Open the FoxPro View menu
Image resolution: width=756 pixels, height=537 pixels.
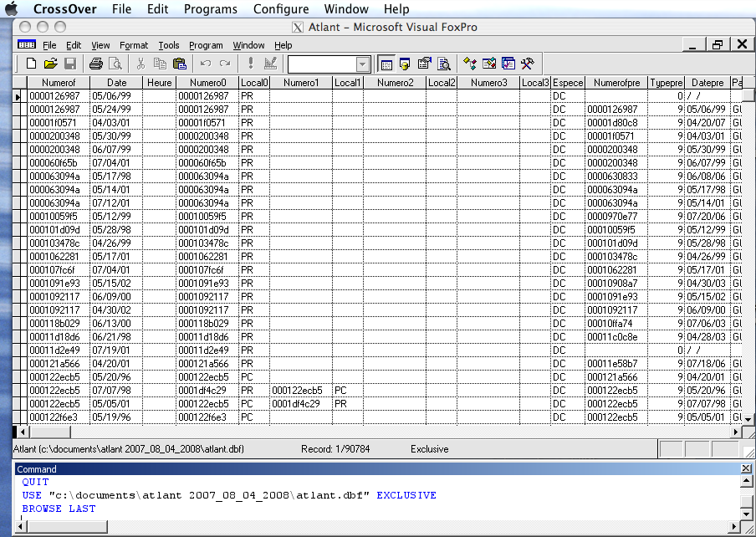100,45
